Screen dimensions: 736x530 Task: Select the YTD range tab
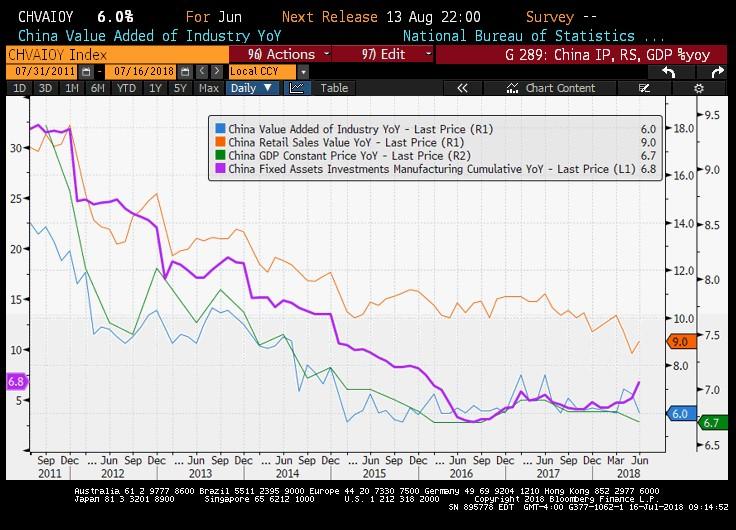point(126,88)
